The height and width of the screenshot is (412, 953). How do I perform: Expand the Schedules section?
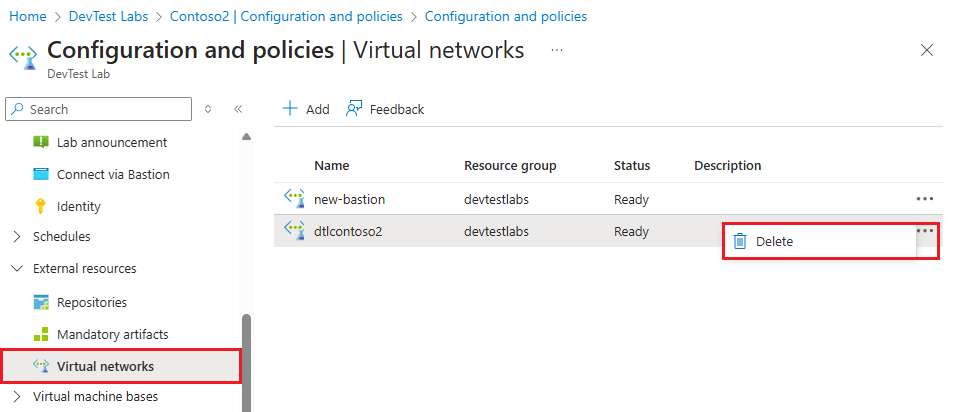point(17,237)
